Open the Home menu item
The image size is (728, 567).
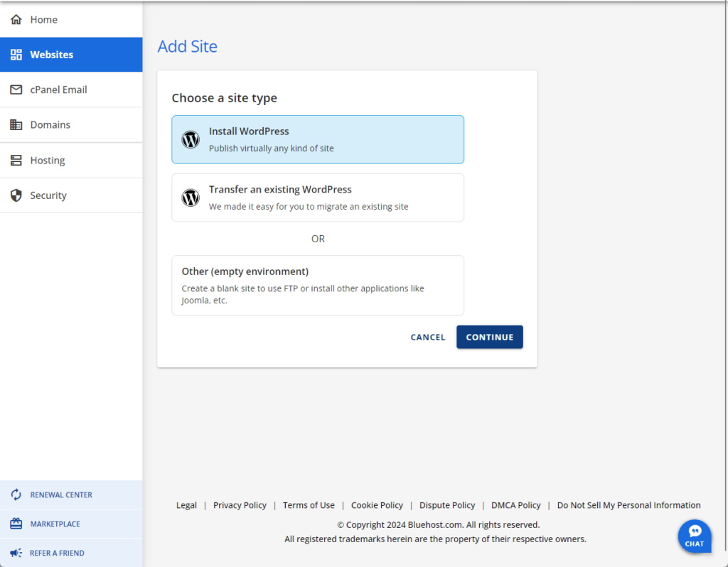pos(71,19)
